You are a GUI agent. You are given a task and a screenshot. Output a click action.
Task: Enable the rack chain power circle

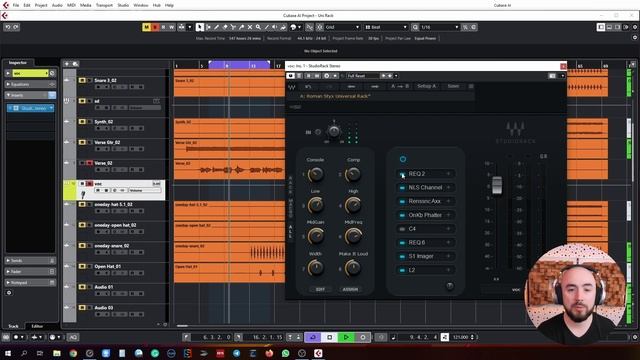coord(403,159)
